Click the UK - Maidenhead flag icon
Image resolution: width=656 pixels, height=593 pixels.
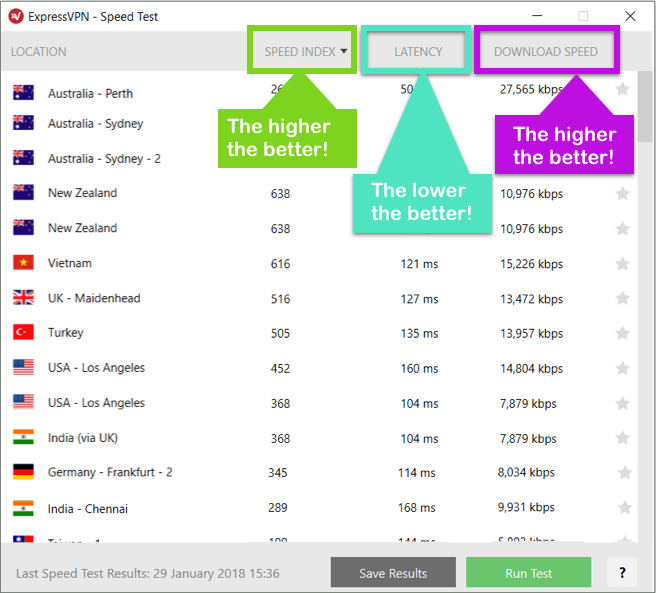(x=23, y=298)
